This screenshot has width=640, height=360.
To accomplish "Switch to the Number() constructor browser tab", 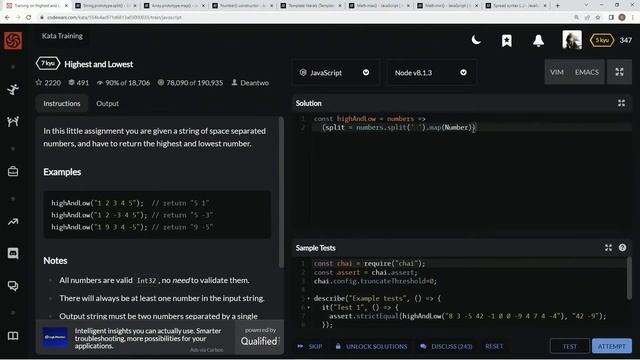I will click(x=243, y=6).
